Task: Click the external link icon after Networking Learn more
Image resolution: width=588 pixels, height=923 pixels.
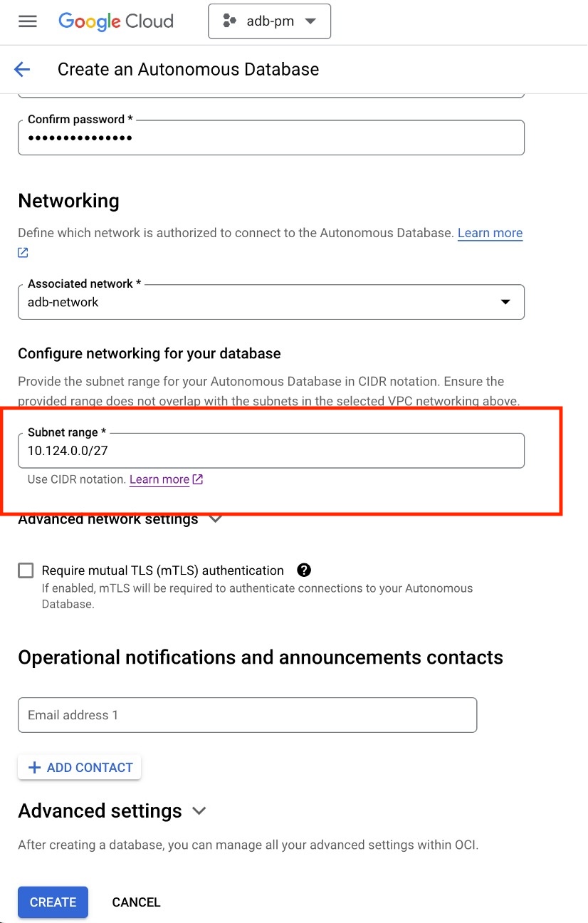Action: coord(21,252)
